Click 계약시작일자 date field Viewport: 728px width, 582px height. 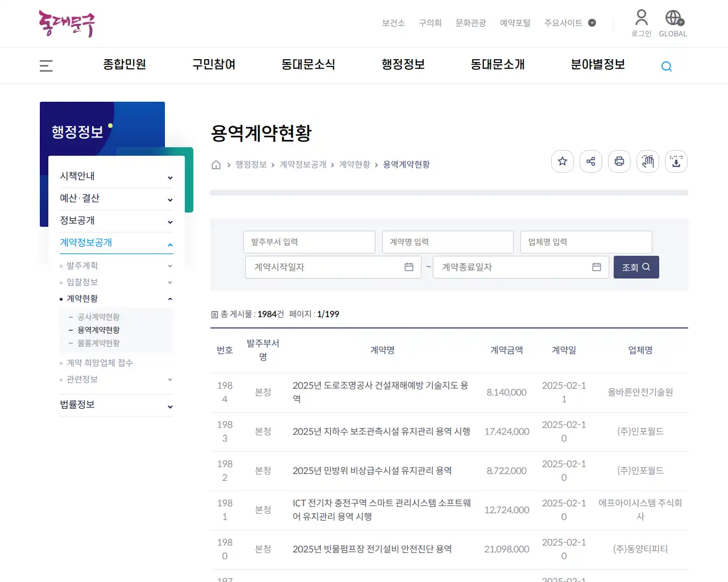tap(333, 267)
